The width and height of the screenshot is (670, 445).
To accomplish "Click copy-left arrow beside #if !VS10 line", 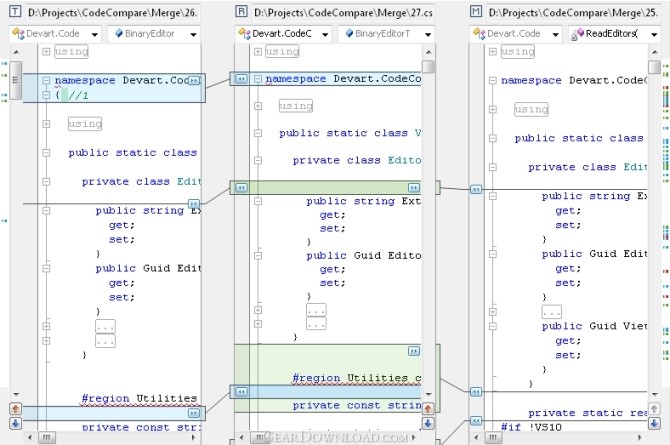I will pos(476,421).
